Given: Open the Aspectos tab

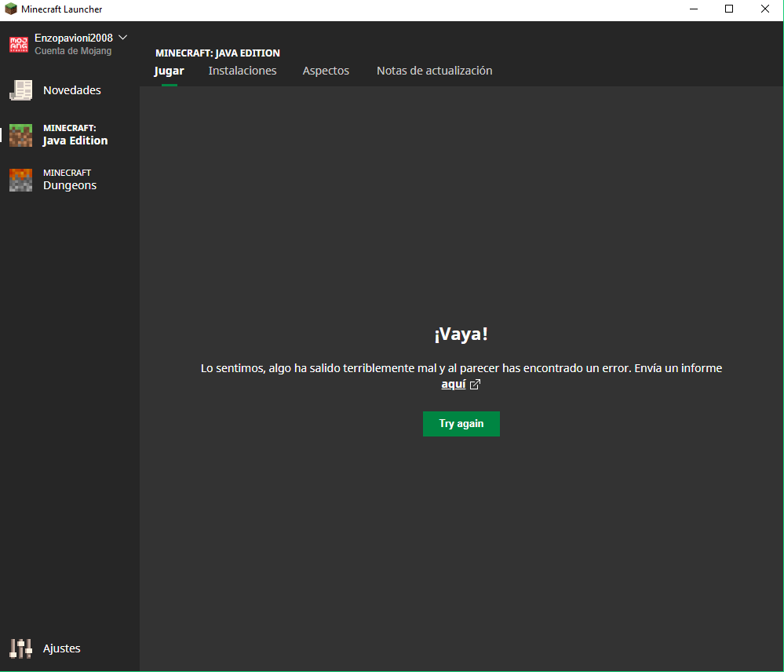Looking at the screenshot, I should [x=326, y=71].
